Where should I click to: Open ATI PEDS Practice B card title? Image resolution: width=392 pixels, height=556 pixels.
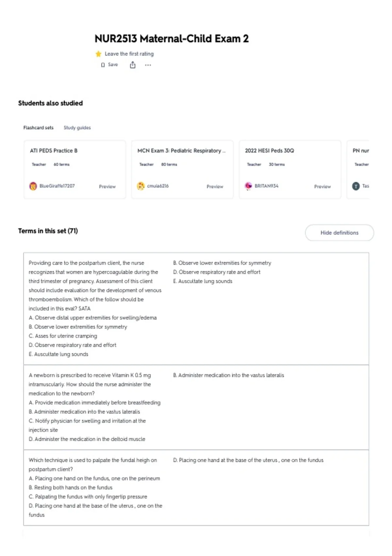(54, 150)
